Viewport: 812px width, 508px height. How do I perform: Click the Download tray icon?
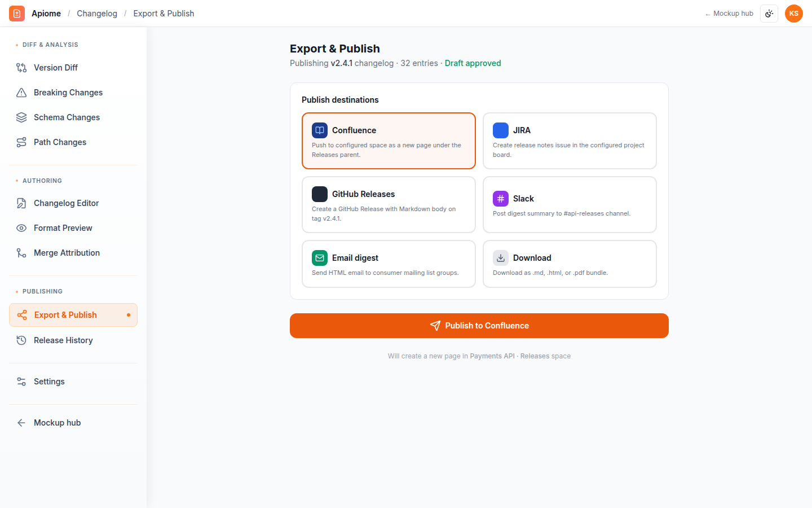(x=501, y=258)
